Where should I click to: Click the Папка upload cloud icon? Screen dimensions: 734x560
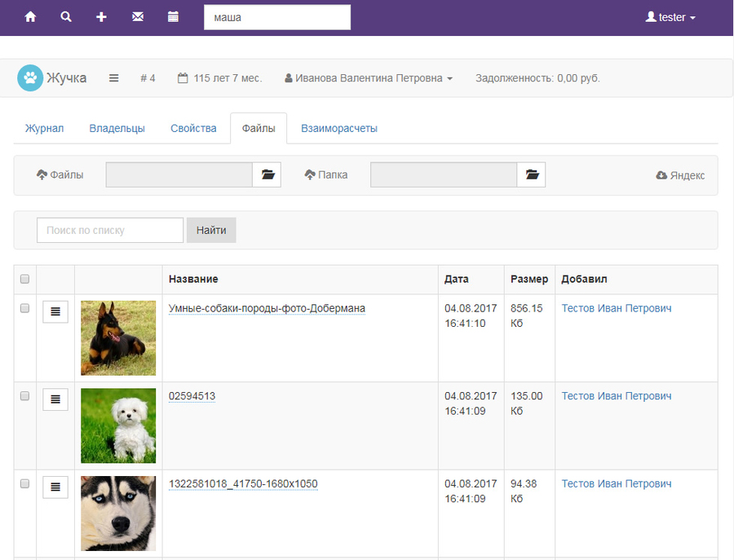(x=309, y=175)
